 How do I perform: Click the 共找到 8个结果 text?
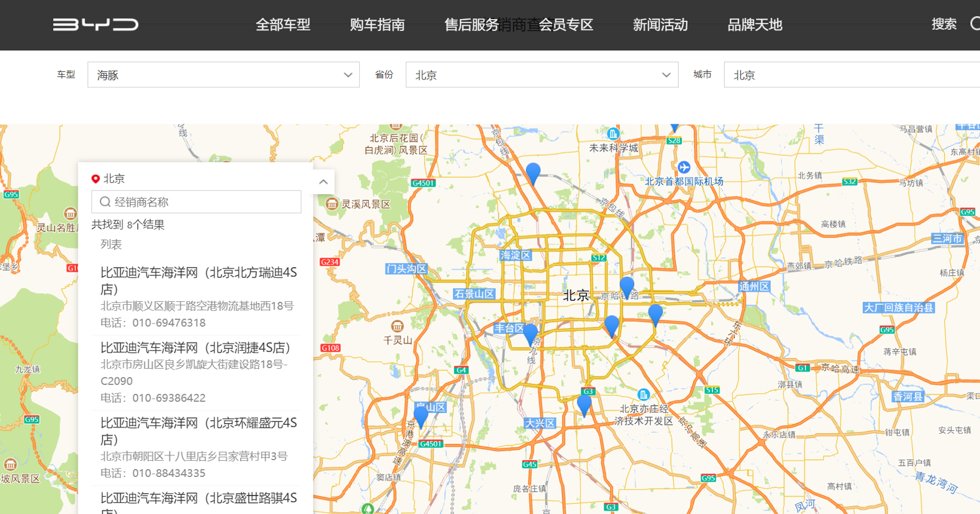[128, 225]
